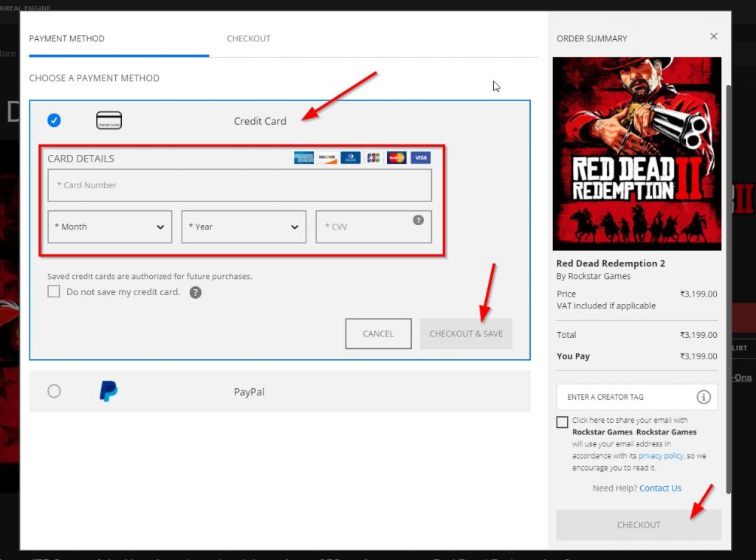The width and height of the screenshot is (756, 560).
Task: Click the creator tag info icon
Action: point(704,397)
